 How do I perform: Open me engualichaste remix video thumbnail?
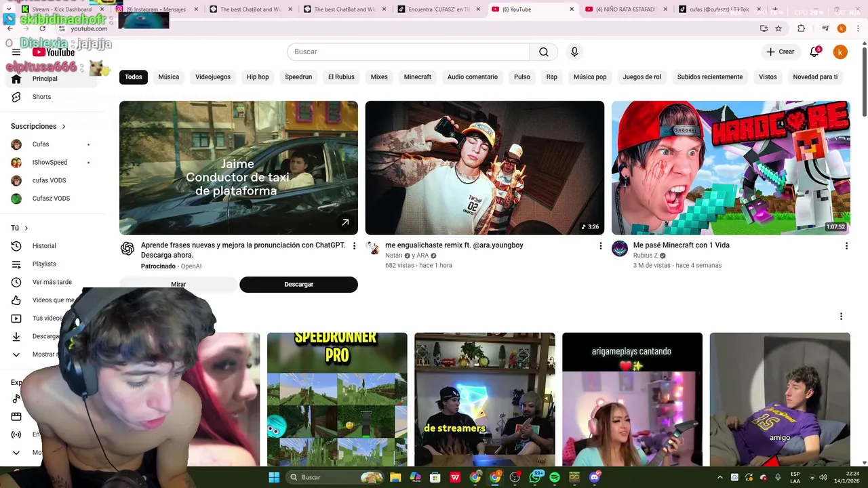click(485, 168)
